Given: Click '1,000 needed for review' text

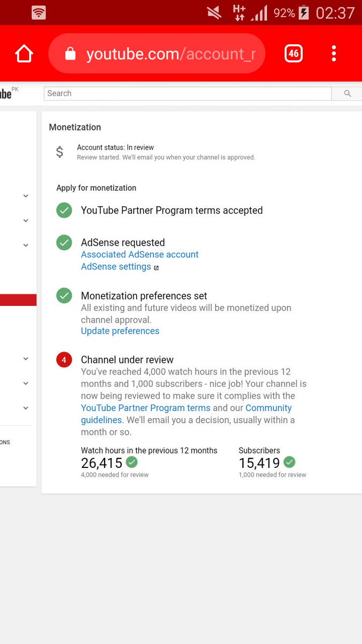Looking at the screenshot, I should click(272, 475).
